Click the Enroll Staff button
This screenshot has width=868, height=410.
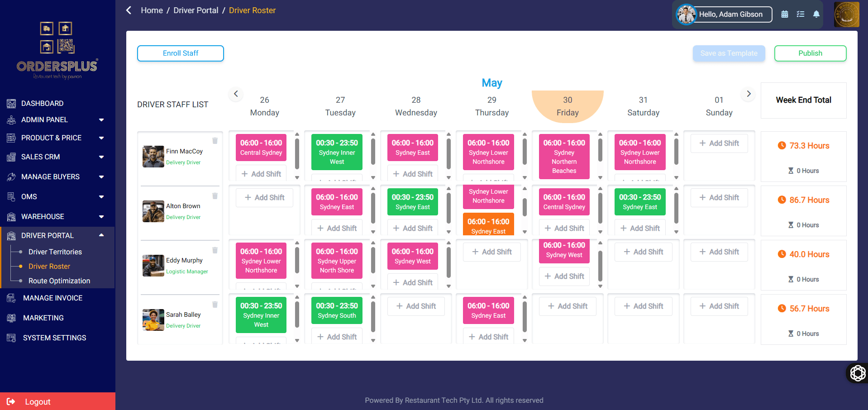coord(181,53)
